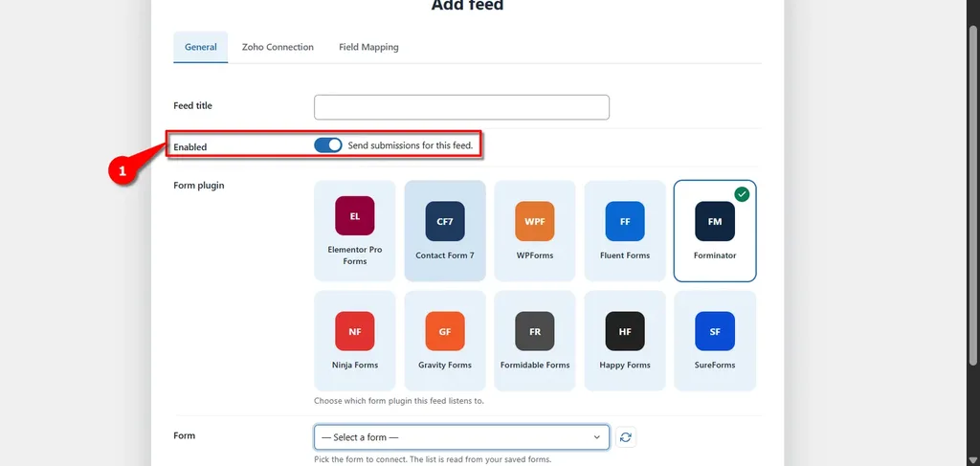Open the Zoho Connection tab
The image size is (980, 466).
(x=278, y=47)
